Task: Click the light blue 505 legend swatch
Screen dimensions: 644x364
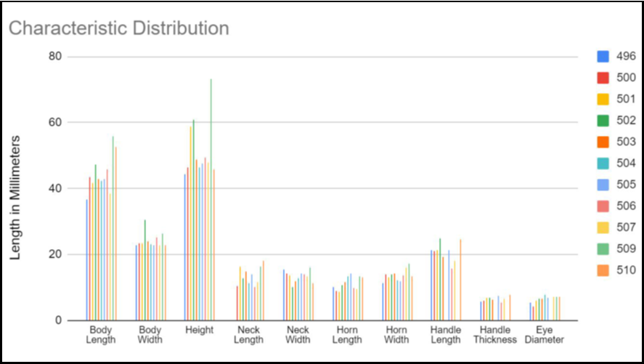Action: 603,185
